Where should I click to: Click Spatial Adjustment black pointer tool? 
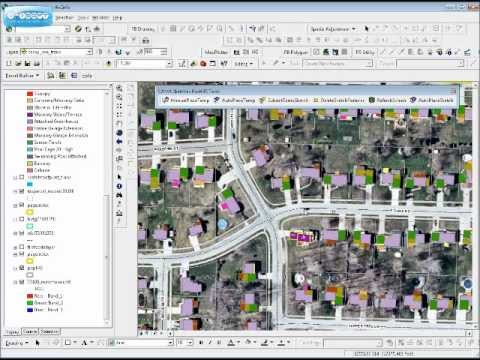pos(366,29)
